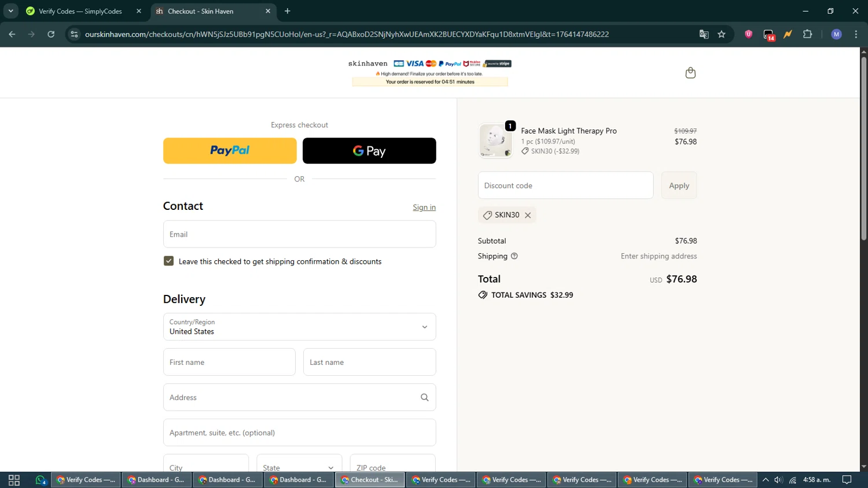This screenshot has width=868, height=488.
Task: Focus the Discount code input
Action: pyautogui.click(x=566, y=185)
